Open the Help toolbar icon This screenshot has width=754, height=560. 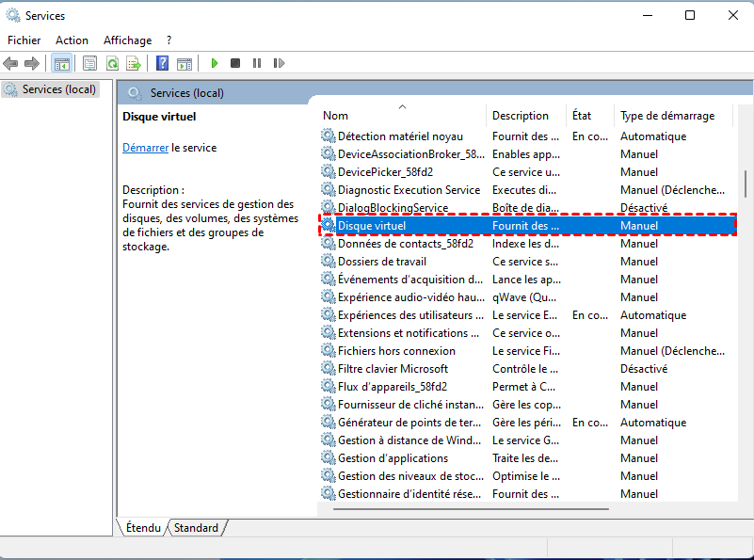pyautogui.click(x=163, y=63)
